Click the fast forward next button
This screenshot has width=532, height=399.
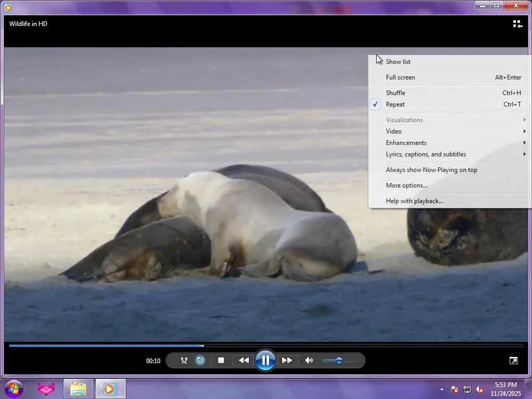[x=287, y=360]
